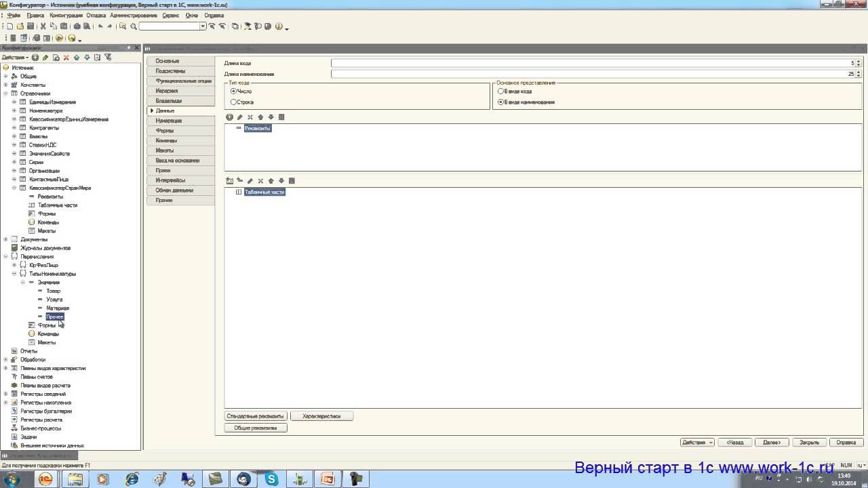
Task: Click the Далее> button
Action: (772, 443)
